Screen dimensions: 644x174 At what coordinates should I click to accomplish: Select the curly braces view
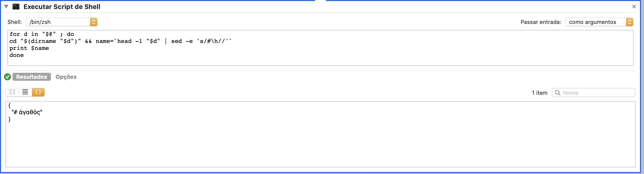point(38,92)
